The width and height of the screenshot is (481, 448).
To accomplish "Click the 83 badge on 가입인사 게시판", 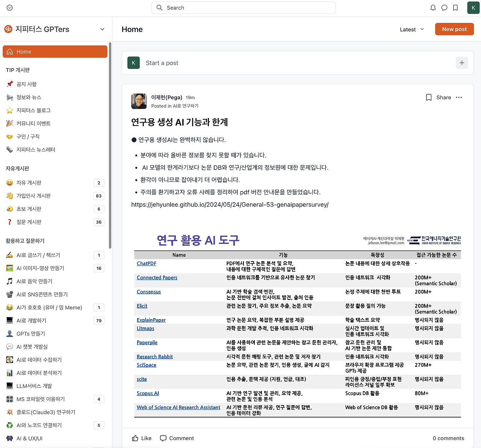I will tap(99, 196).
